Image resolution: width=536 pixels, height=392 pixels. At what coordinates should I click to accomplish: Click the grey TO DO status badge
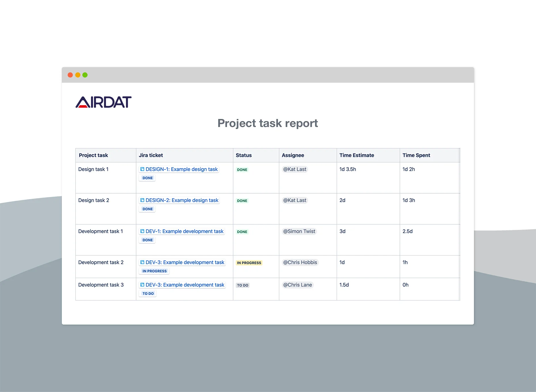tap(243, 285)
